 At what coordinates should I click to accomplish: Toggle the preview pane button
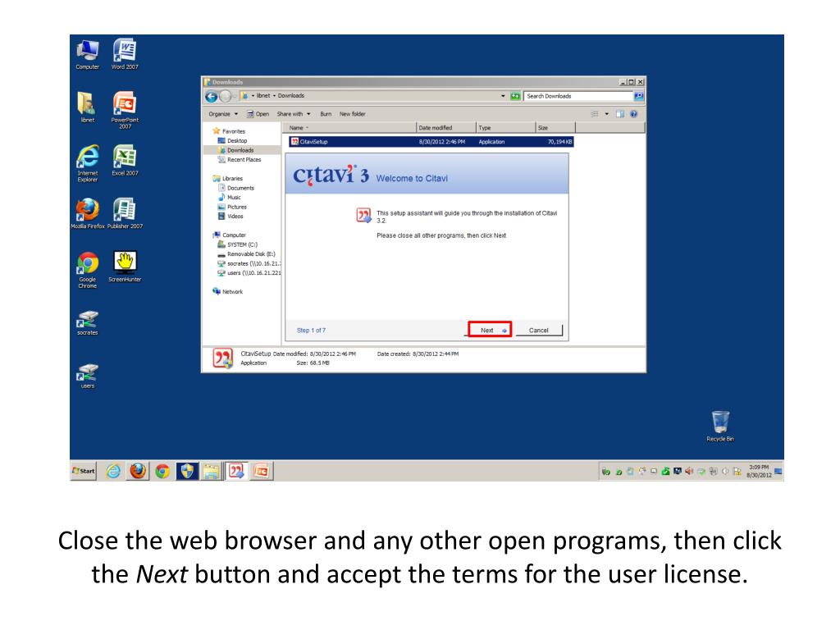[x=620, y=114]
